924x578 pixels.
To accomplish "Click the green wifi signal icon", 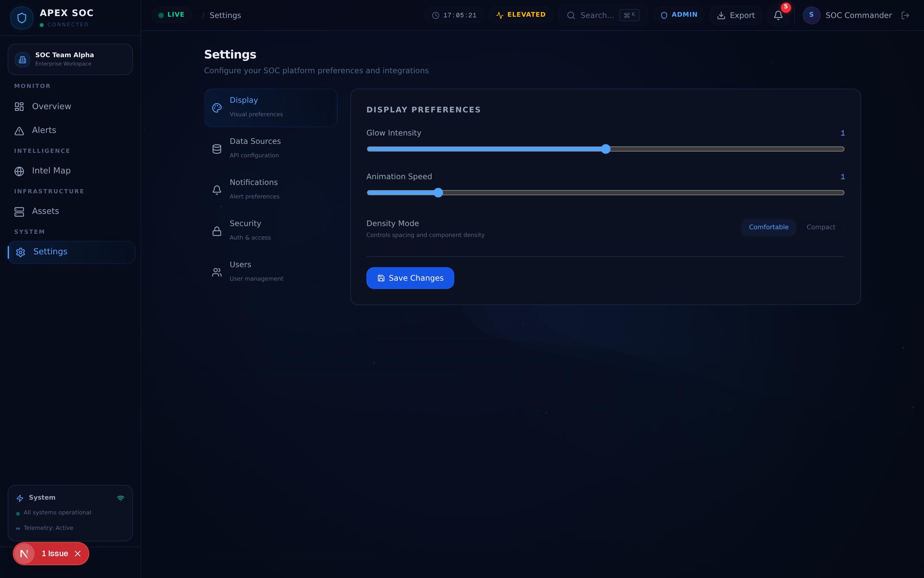I will 121,498.
